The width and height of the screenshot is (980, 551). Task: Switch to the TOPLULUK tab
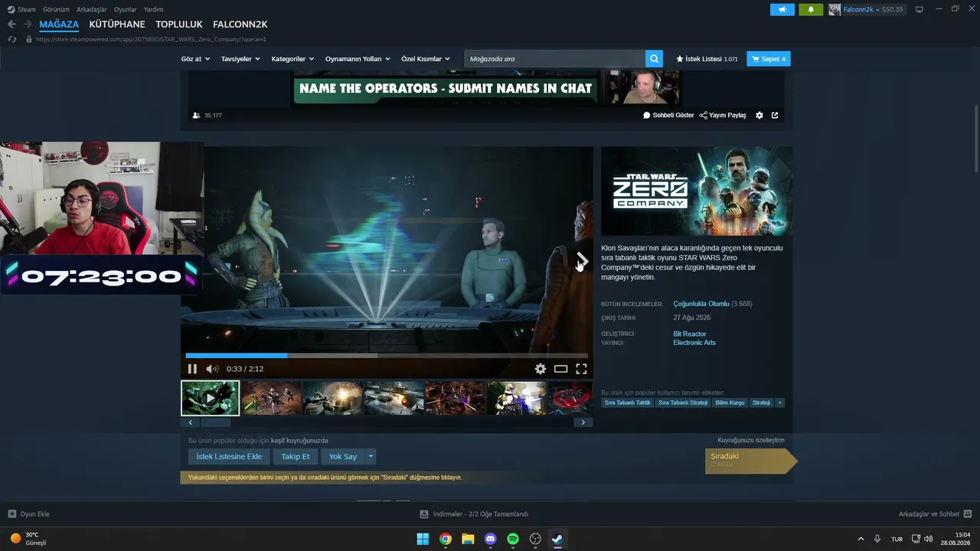point(178,24)
